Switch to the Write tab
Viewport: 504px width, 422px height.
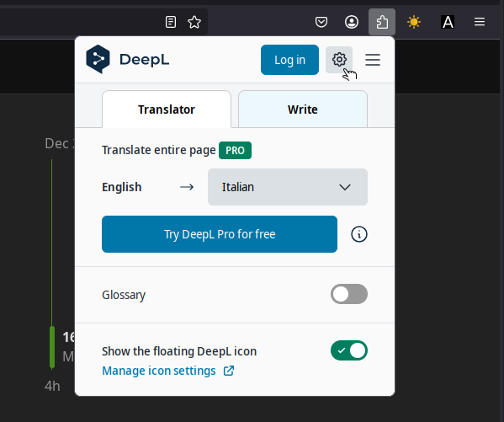pos(303,110)
